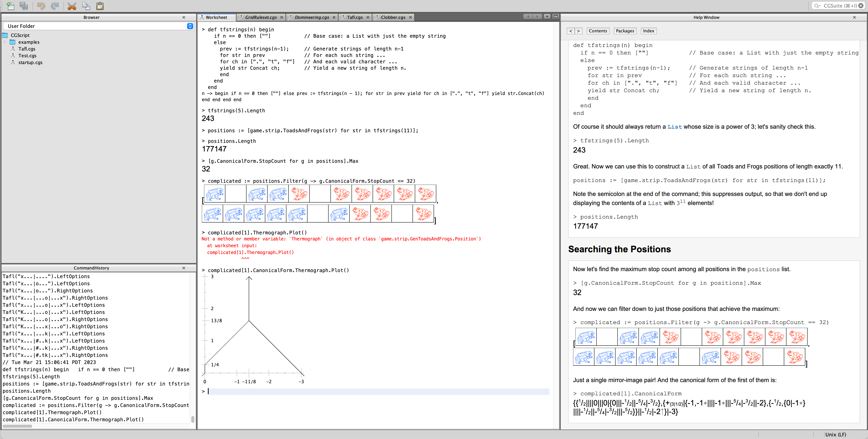
Task: Switch to the Tafl.cgs editor tab
Action: pos(355,17)
